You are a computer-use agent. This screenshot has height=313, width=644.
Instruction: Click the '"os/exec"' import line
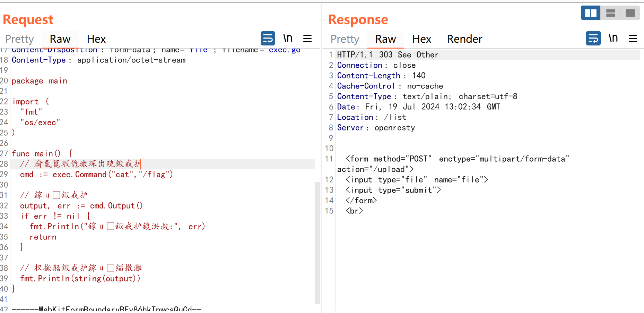click(x=40, y=122)
